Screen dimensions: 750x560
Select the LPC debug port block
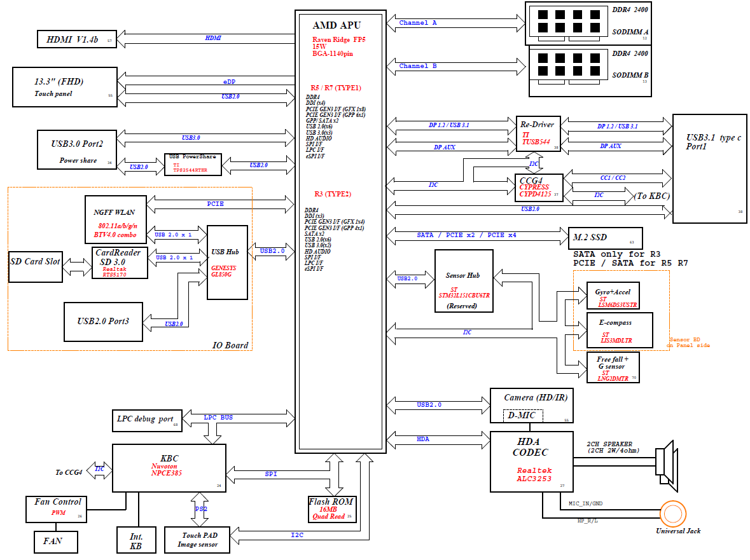[x=147, y=420]
